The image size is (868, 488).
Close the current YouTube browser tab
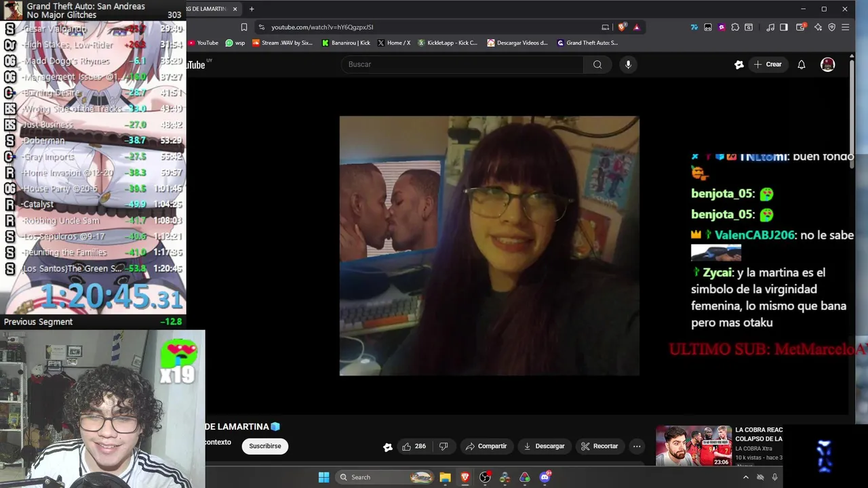click(235, 9)
